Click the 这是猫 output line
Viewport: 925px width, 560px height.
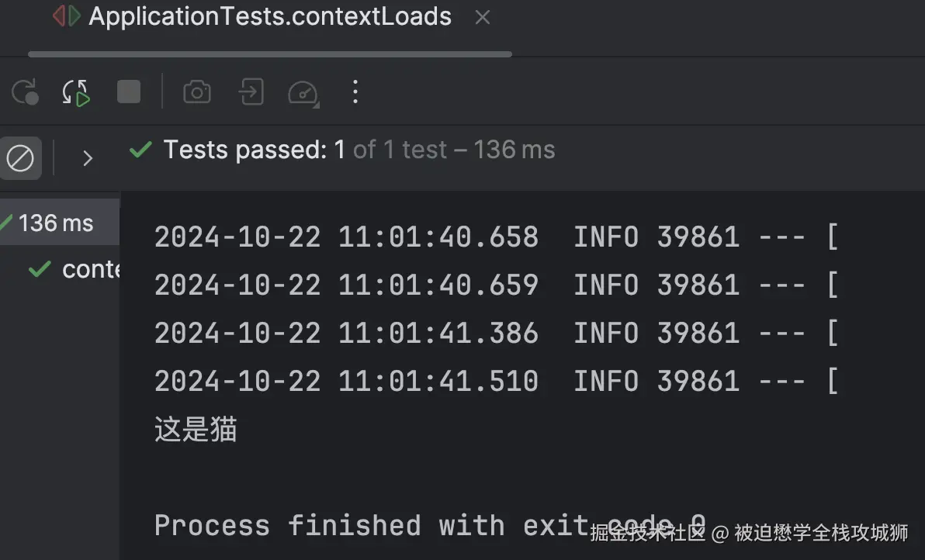[x=196, y=429]
